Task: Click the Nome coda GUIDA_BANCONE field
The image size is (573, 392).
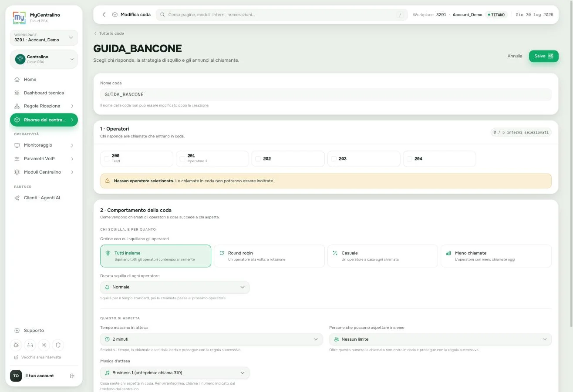Action: [x=326, y=94]
